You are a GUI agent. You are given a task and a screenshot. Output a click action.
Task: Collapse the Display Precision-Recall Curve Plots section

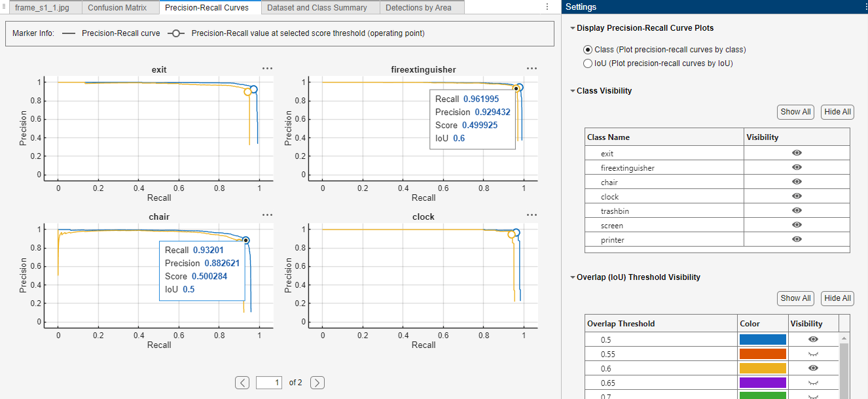pos(572,28)
